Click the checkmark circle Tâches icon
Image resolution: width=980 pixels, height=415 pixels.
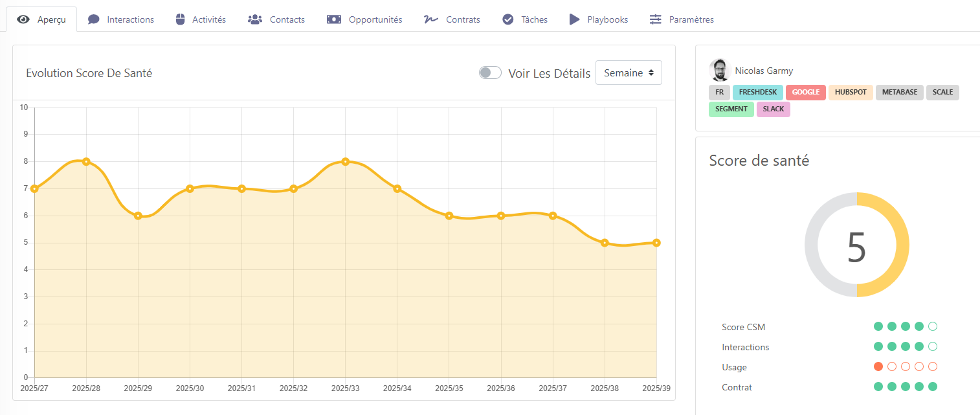[x=508, y=19]
